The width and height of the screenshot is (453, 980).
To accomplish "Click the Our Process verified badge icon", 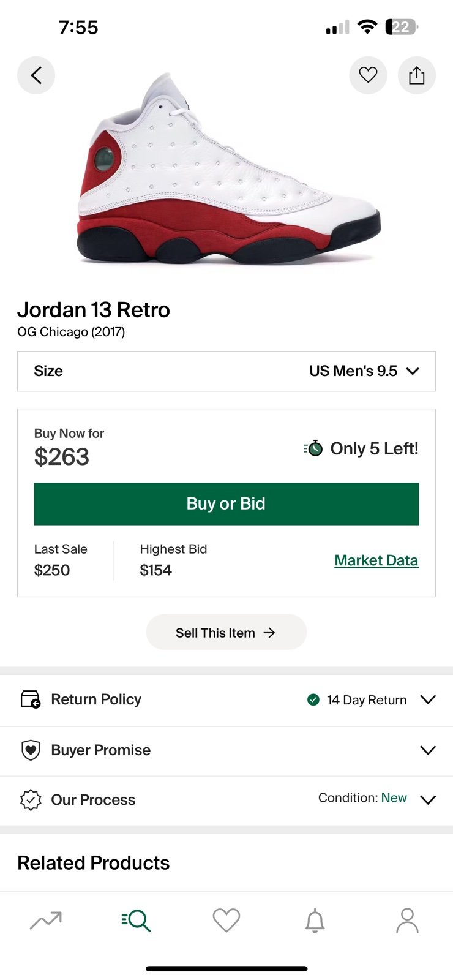I will [x=31, y=800].
